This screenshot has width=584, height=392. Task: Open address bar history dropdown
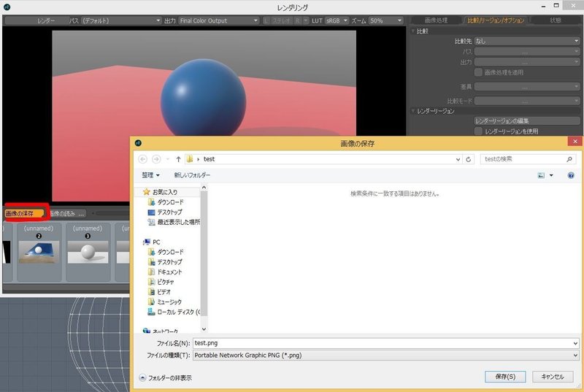pyautogui.click(x=458, y=159)
